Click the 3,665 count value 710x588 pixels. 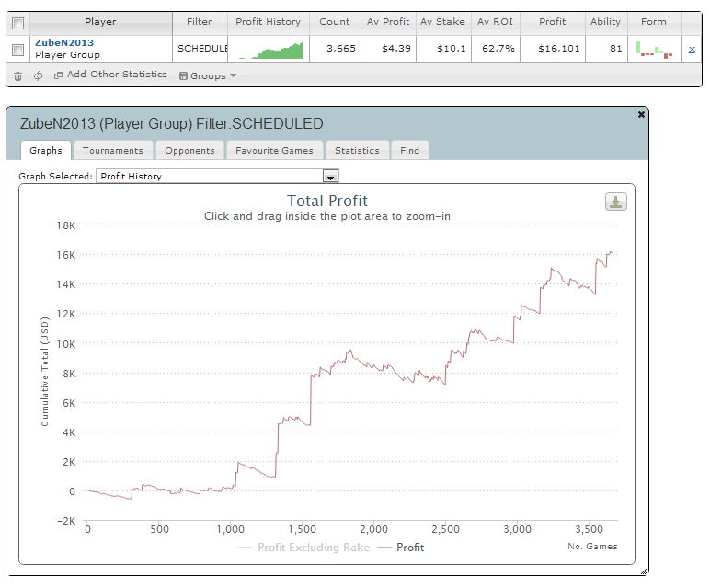[341, 49]
